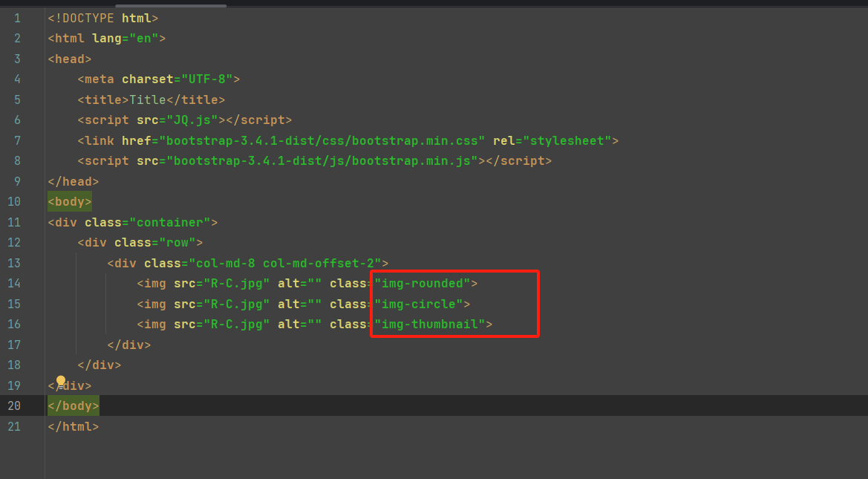Click the "container" class value
Viewport: 868px width, 479px height.
tap(170, 222)
